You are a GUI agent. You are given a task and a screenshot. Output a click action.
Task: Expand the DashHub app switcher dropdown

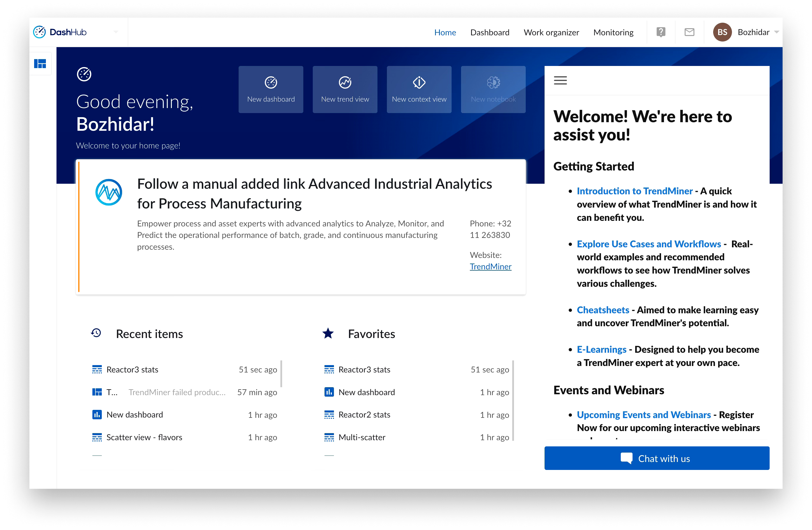point(116,32)
